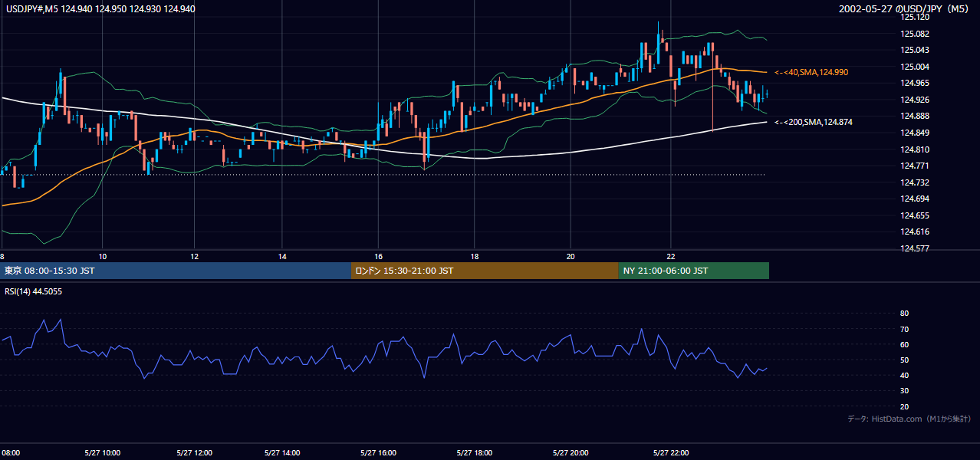Click the 5/27 16:00 date label
The image size is (980, 460).
pos(378,452)
